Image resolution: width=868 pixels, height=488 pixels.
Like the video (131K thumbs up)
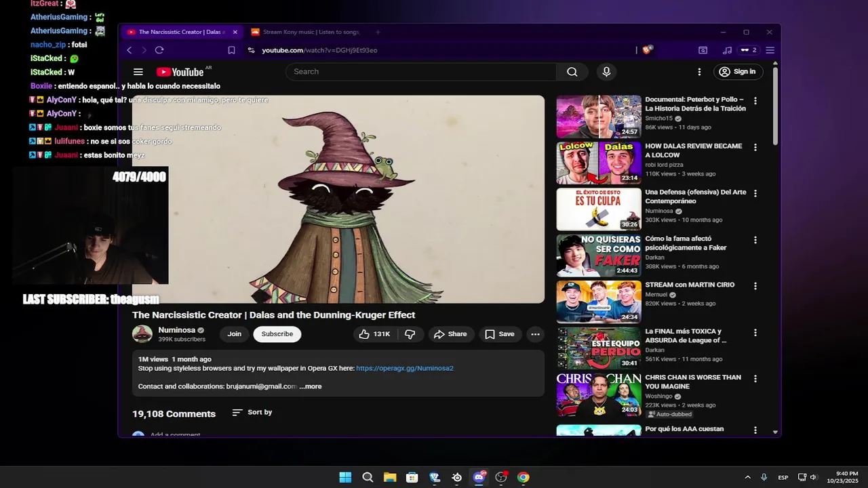374,334
